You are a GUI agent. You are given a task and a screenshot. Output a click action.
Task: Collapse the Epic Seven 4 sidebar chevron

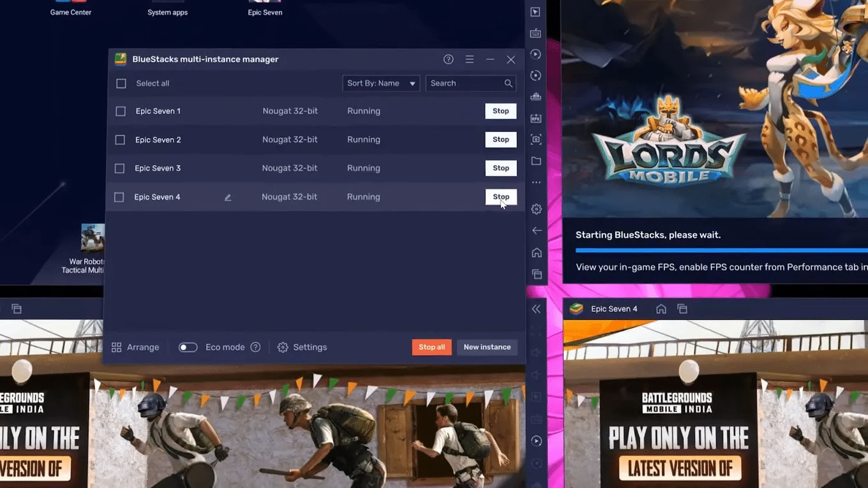click(535, 308)
